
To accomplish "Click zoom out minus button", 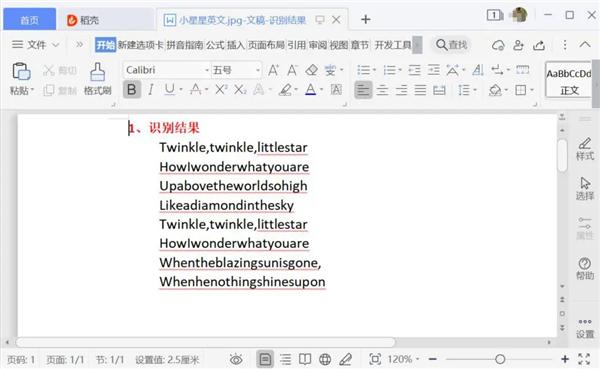I will 433,359.
